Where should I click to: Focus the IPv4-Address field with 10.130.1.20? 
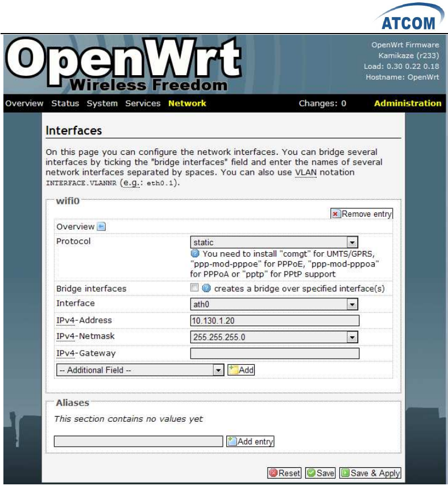[275, 321]
